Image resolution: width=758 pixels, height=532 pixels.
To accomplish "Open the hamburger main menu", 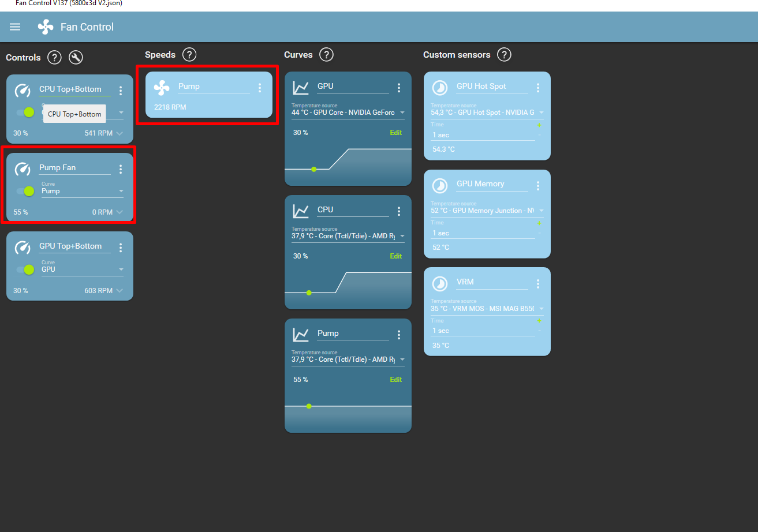I will [15, 27].
